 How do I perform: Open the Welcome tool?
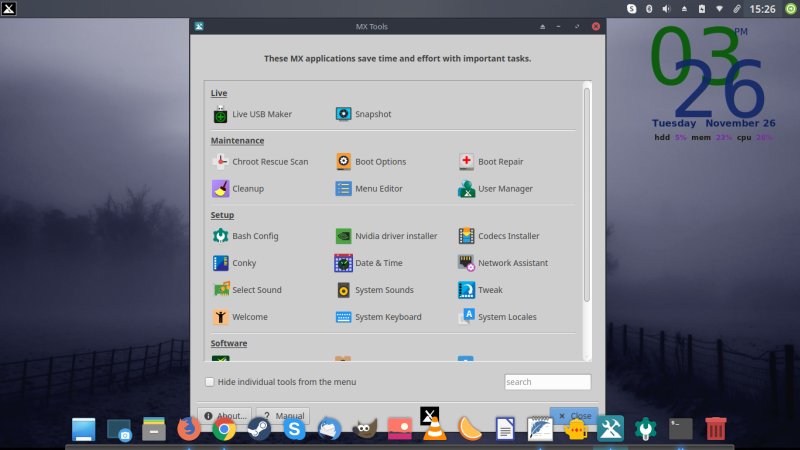click(240, 317)
